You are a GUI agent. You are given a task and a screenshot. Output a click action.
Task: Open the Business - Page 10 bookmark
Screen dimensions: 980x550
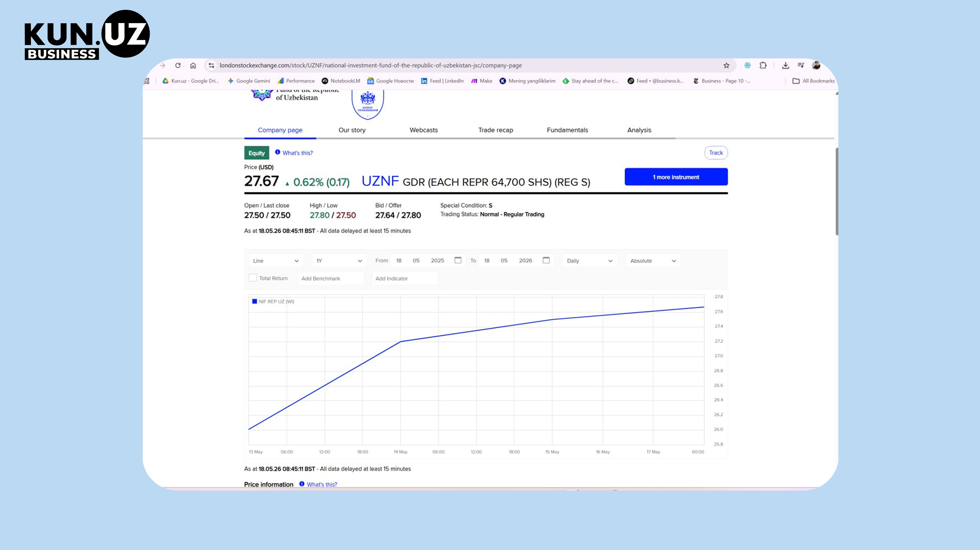point(722,81)
